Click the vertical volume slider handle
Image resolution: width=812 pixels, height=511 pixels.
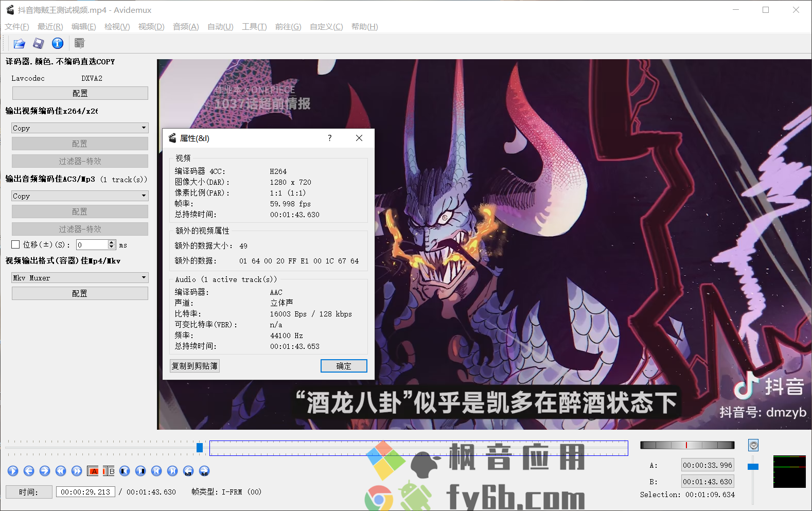tap(753, 467)
